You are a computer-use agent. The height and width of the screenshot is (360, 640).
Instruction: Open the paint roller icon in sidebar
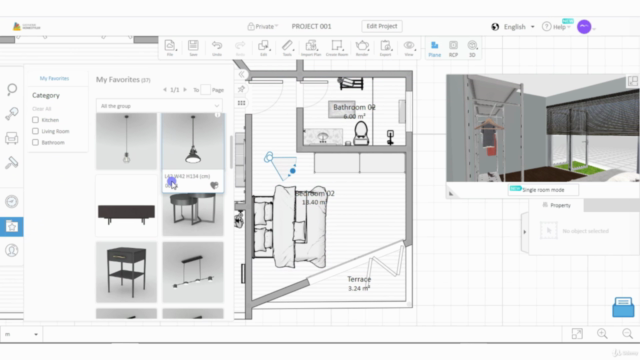[x=12, y=162]
